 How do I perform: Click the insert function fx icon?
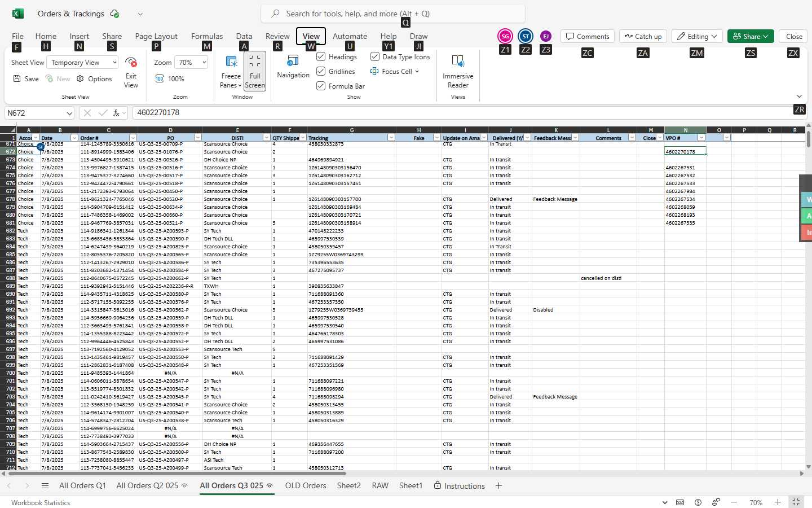[x=117, y=113]
